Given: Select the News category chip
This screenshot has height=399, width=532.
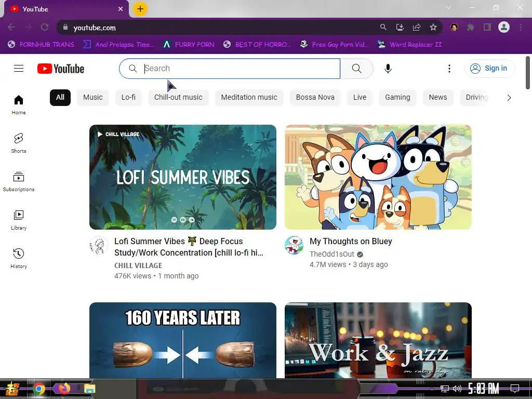Looking at the screenshot, I should pos(437,97).
